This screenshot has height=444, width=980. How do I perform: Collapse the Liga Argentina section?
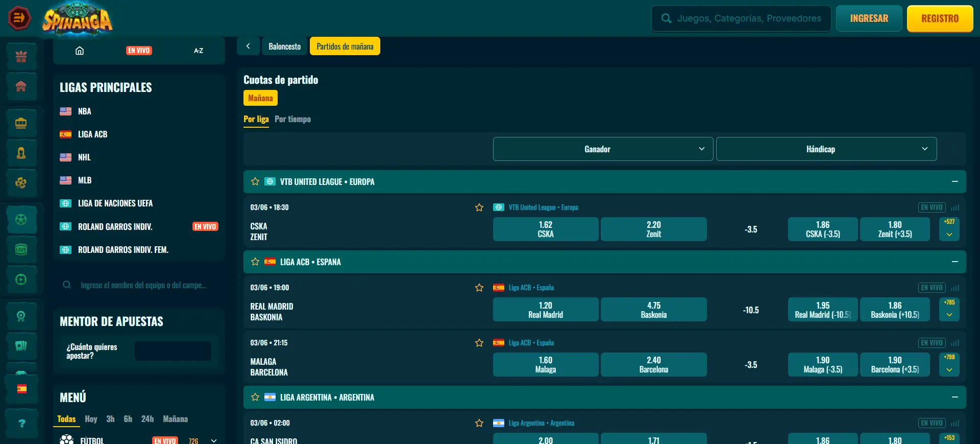tap(955, 397)
